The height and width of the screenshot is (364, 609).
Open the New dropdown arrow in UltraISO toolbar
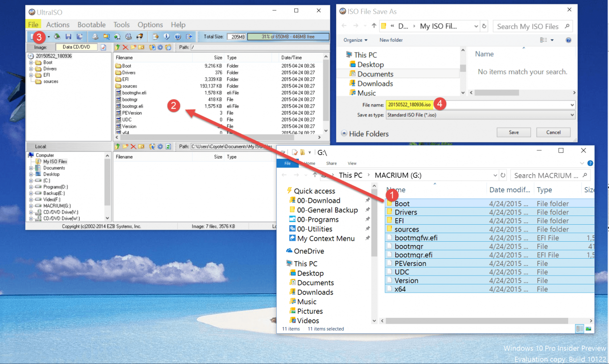click(x=49, y=37)
